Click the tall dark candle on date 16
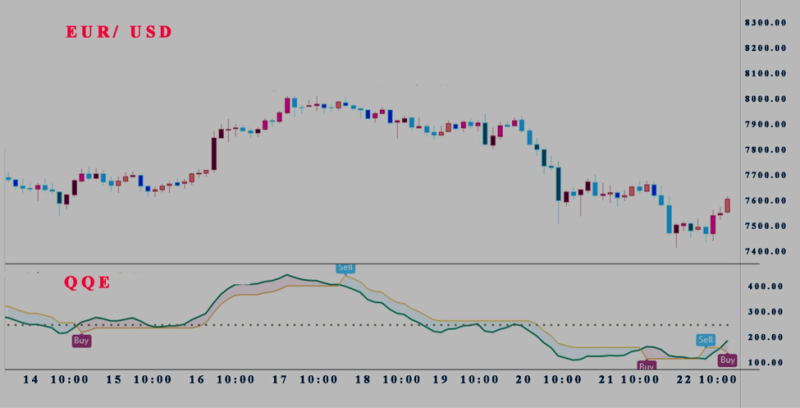Image resolution: width=800 pixels, height=408 pixels. pyautogui.click(x=214, y=152)
